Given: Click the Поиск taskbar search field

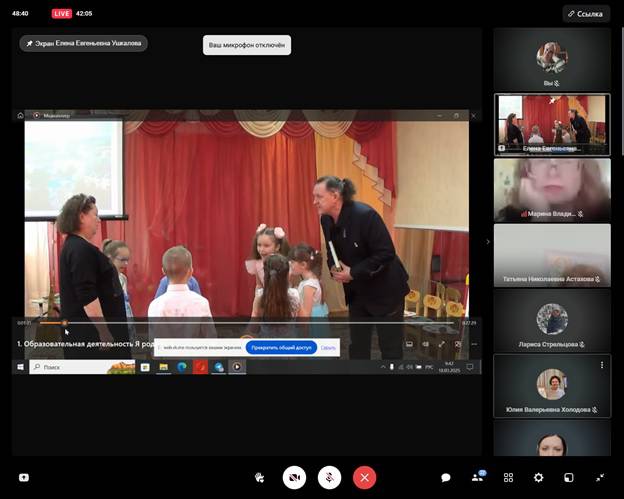Looking at the screenshot, I should coord(82,367).
